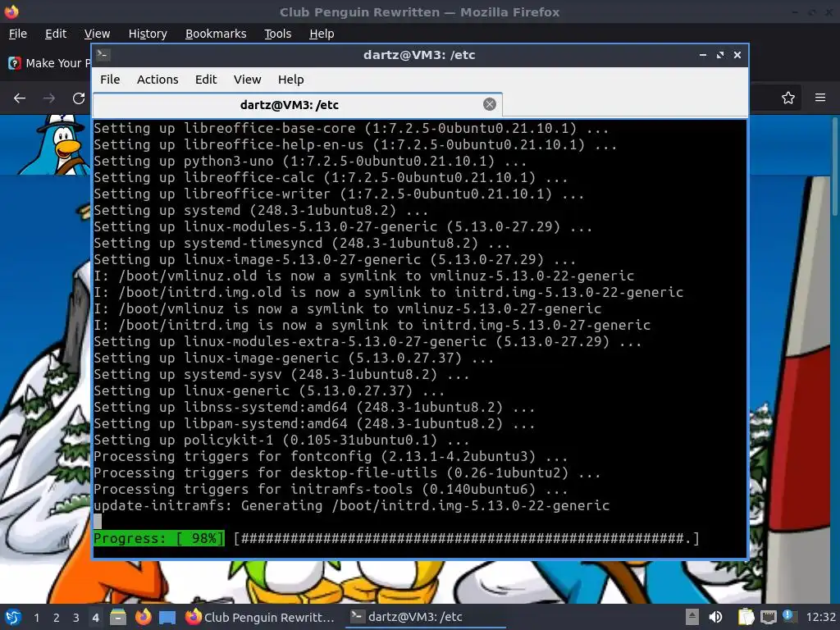Click the 'Processing triggers for fontconfig' line
This screenshot has width=840, height=630.
pos(331,456)
